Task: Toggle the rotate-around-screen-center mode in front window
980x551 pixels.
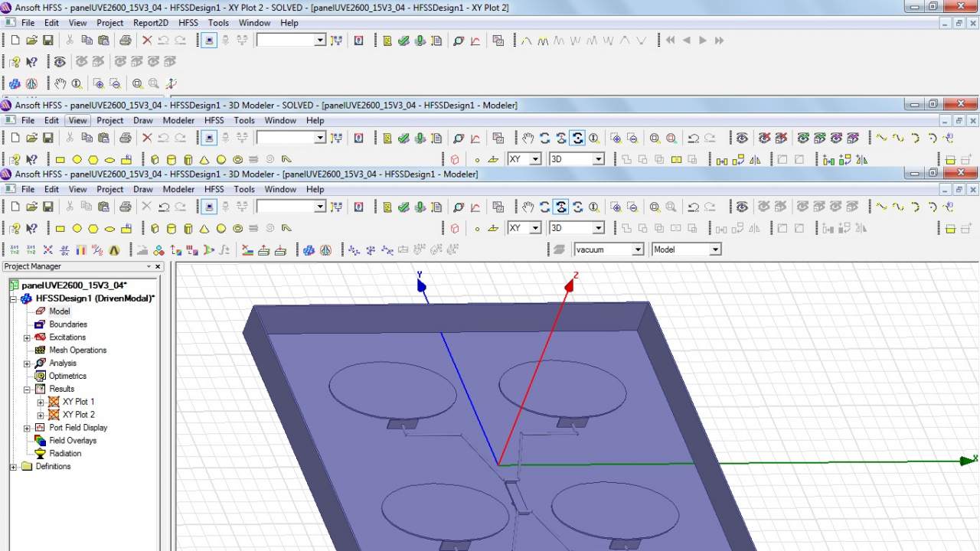Action: [x=578, y=207]
